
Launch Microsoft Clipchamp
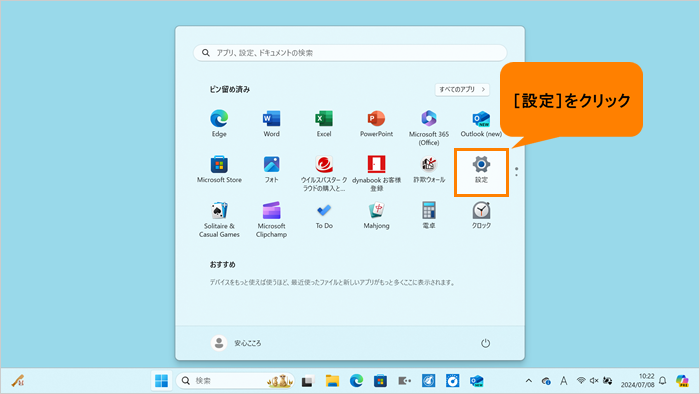(x=271, y=220)
